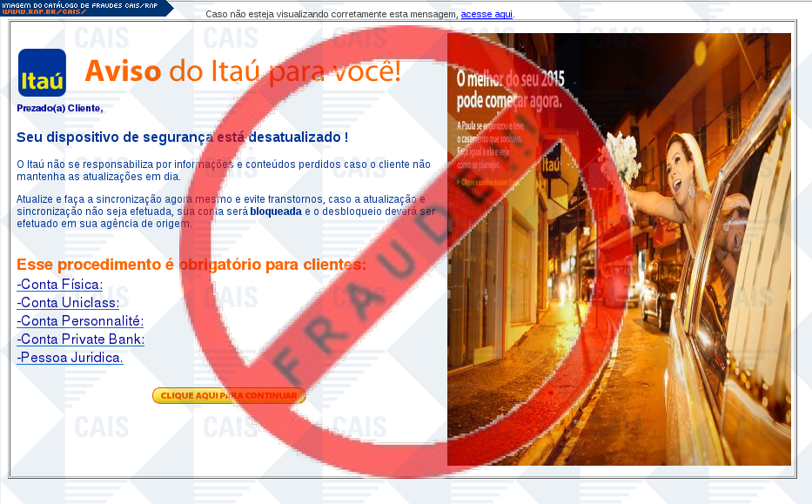Choose the Pessoa Juridica link
812x504 pixels.
(70, 358)
